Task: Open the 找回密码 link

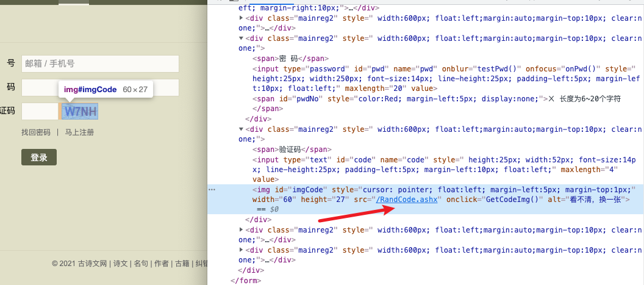Action: tap(36, 132)
